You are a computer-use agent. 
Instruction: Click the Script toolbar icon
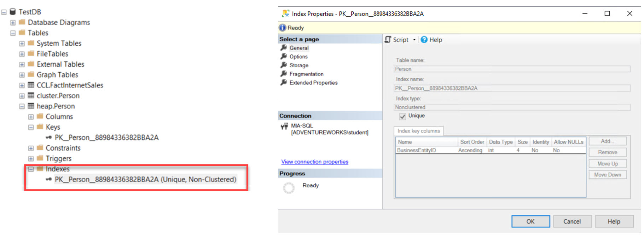click(388, 40)
